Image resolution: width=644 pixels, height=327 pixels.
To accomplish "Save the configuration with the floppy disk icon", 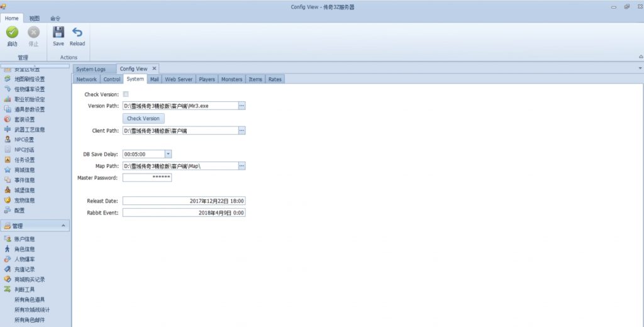I will (58, 33).
